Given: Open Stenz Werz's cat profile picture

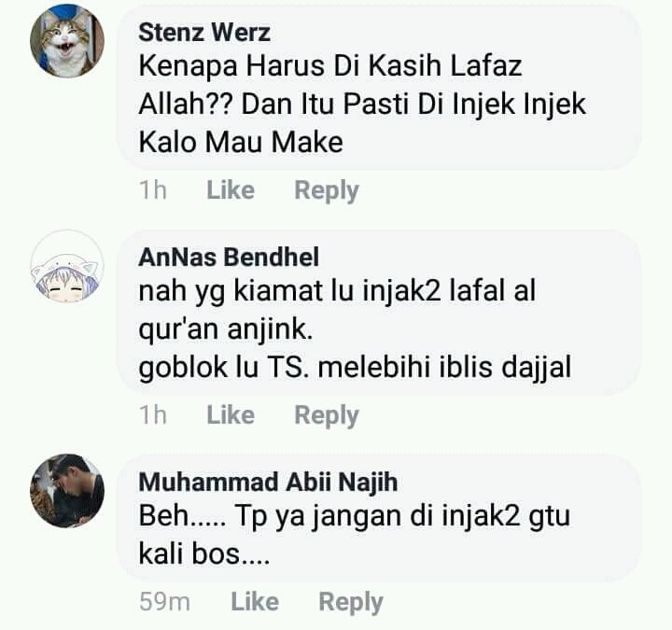Looking at the screenshot, I should 67,41.
